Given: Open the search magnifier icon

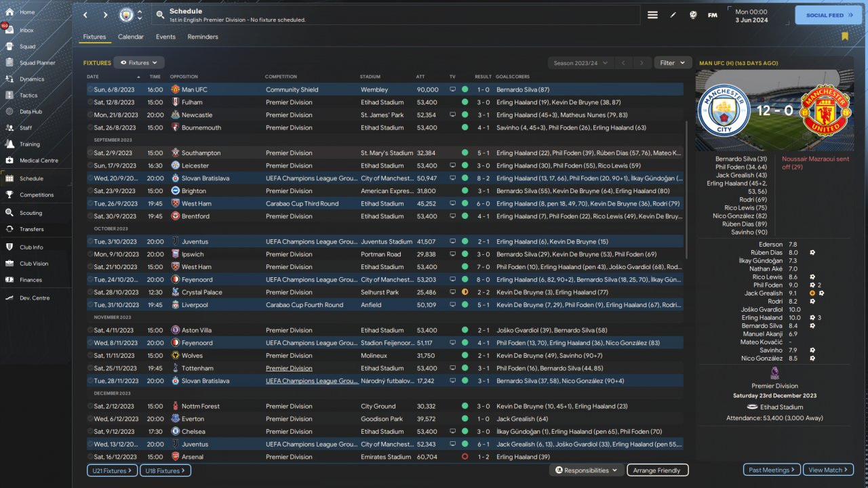Looking at the screenshot, I should pos(160,15).
